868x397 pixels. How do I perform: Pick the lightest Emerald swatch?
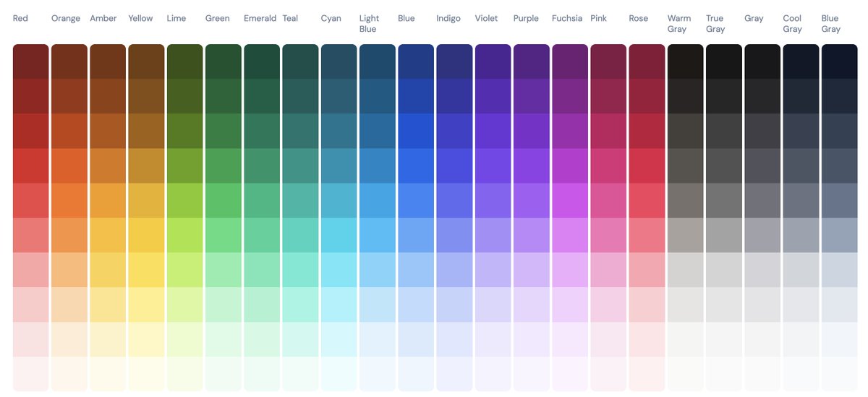262,374
